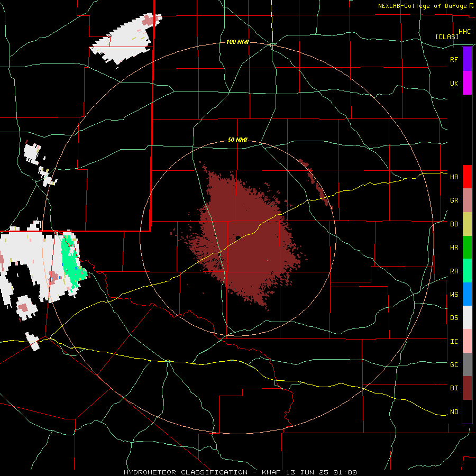Click the gray GC ground clutter swatch

click(467, 364)
